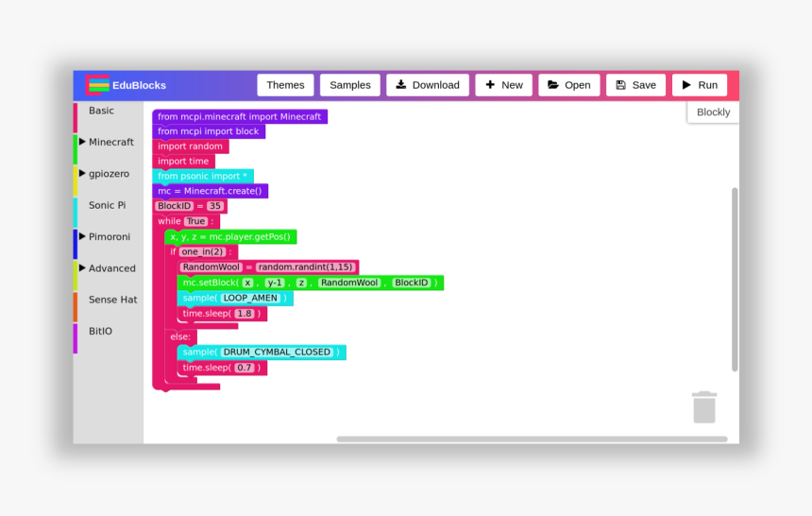Select 'x, y, z = mc.player.getPos()' block
The height and width of the screenshot is (516, 812).
pyautogui.click(x=230, y=237)
